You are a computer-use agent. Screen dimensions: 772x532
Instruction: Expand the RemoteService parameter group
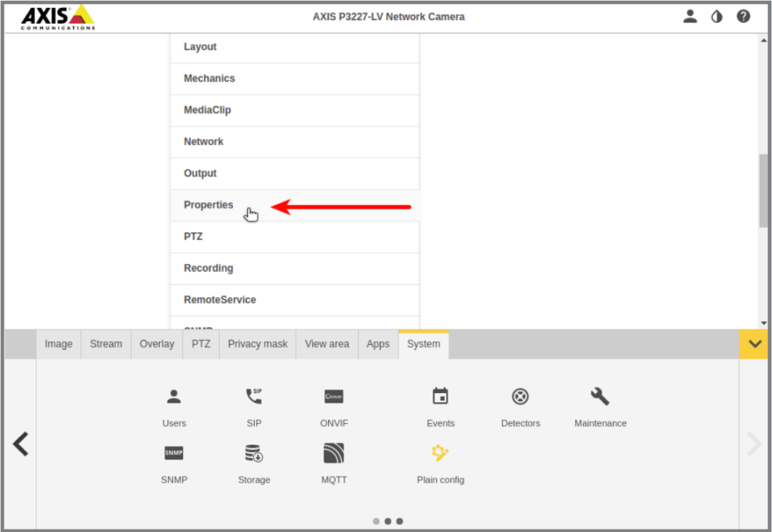[x=294, y=300]
